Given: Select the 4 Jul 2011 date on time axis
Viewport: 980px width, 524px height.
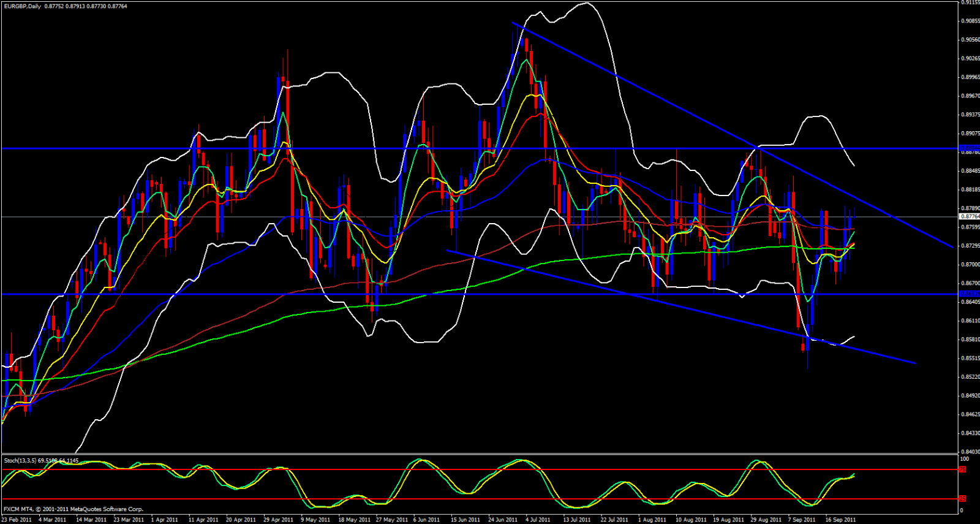Looking at the screenshot, I should coord(538,520).
